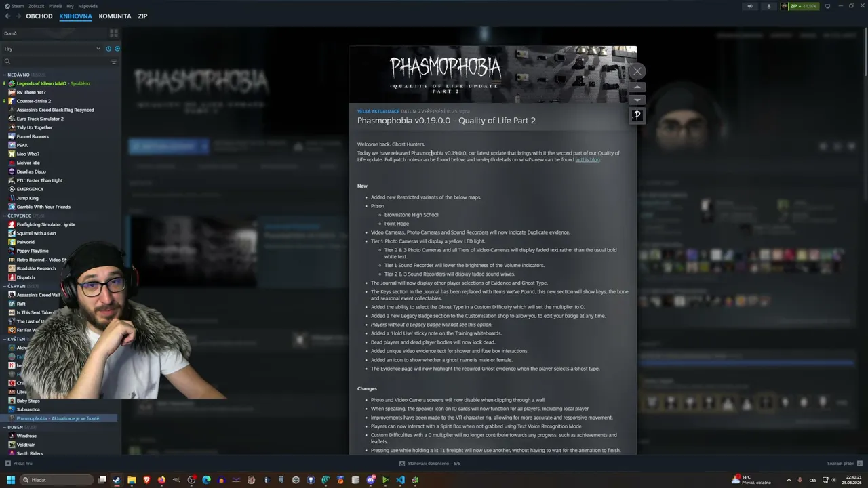This screenshot has width=868, height=488.
Task: Switch to the KNIHOVNA tab
Action: tap(75, 16)
